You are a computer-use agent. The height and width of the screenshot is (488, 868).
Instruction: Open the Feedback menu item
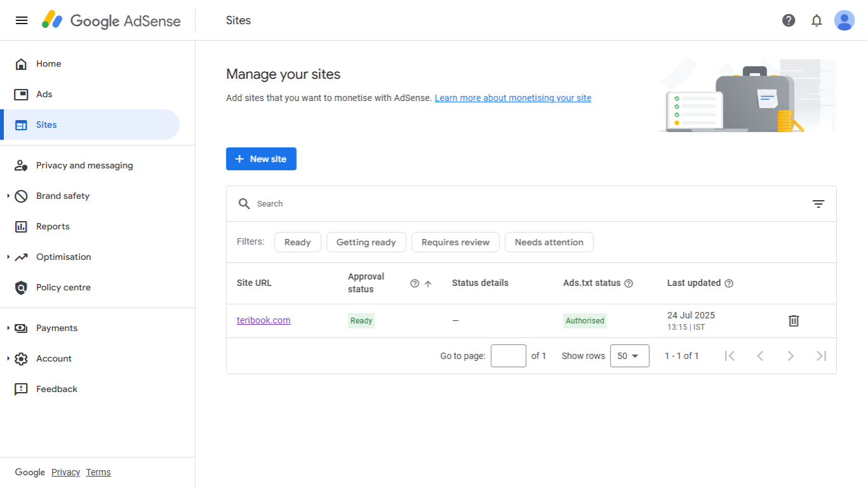pos(91,389)
